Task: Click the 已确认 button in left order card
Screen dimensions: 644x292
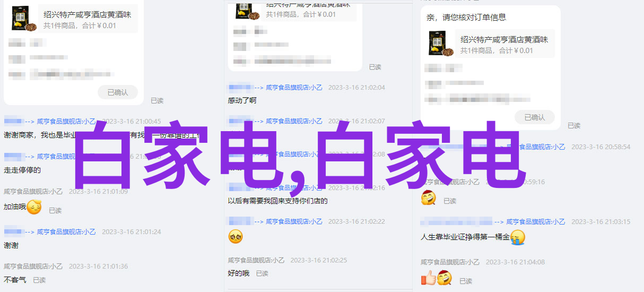Action: tap(118, 92)
